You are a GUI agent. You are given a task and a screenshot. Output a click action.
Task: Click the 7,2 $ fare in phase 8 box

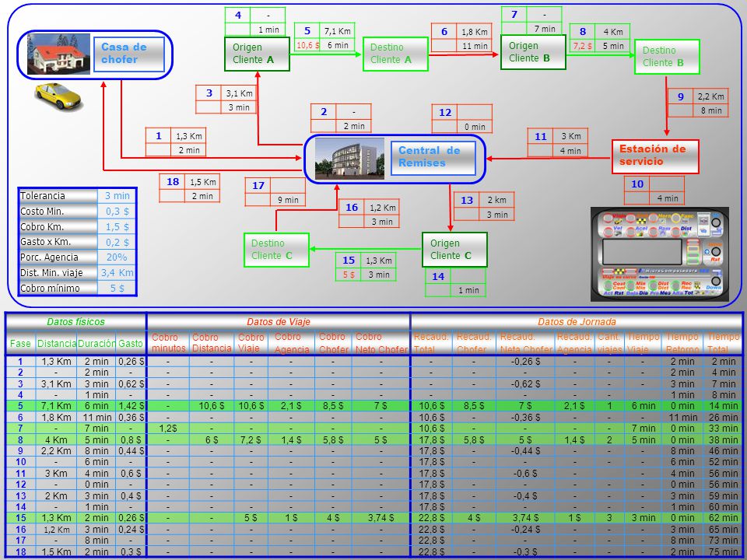(x=582, y=46)
